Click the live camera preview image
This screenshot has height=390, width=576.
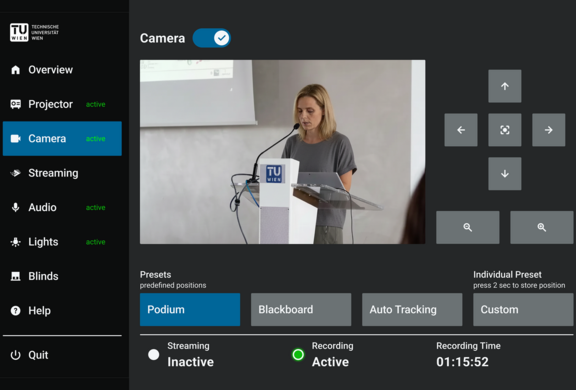(282, 152)
